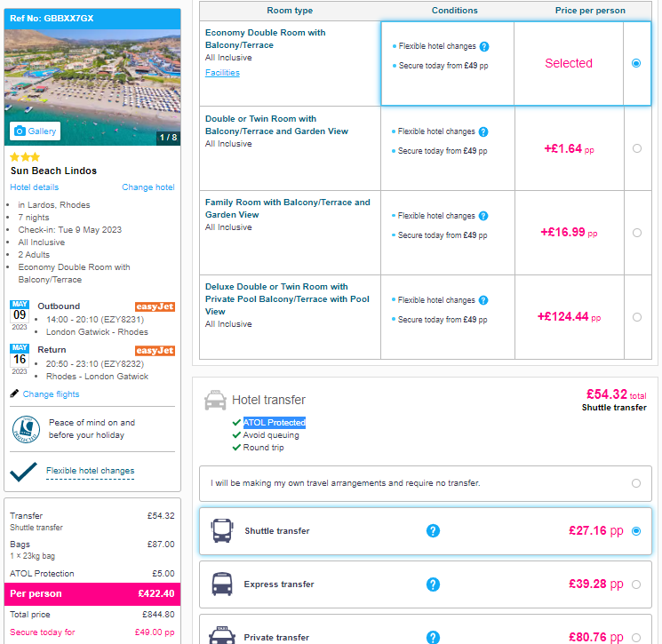Click the Economy Double Room with Balcony/Terrace title
Screen dimensions: 662x644
(x=265, y=39)
